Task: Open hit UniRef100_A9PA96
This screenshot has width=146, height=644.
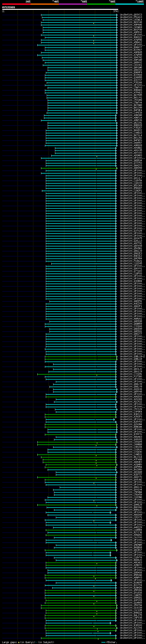Action: coord(131,25)
